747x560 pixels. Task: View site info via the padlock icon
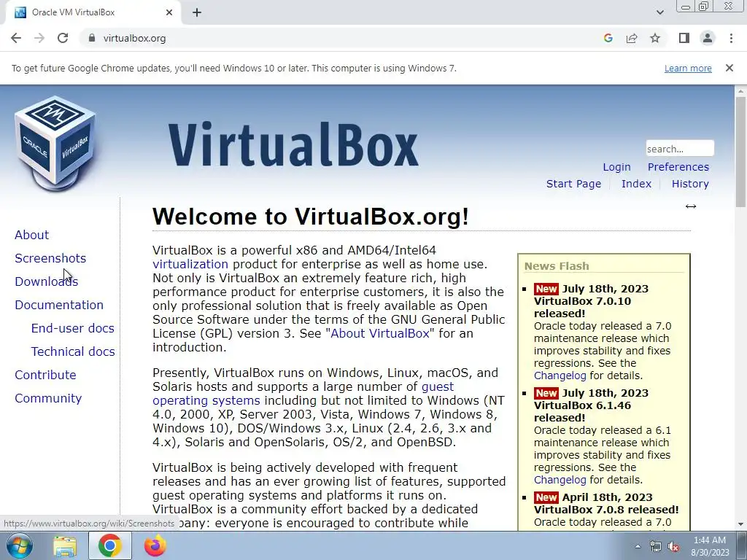(92, 38)
